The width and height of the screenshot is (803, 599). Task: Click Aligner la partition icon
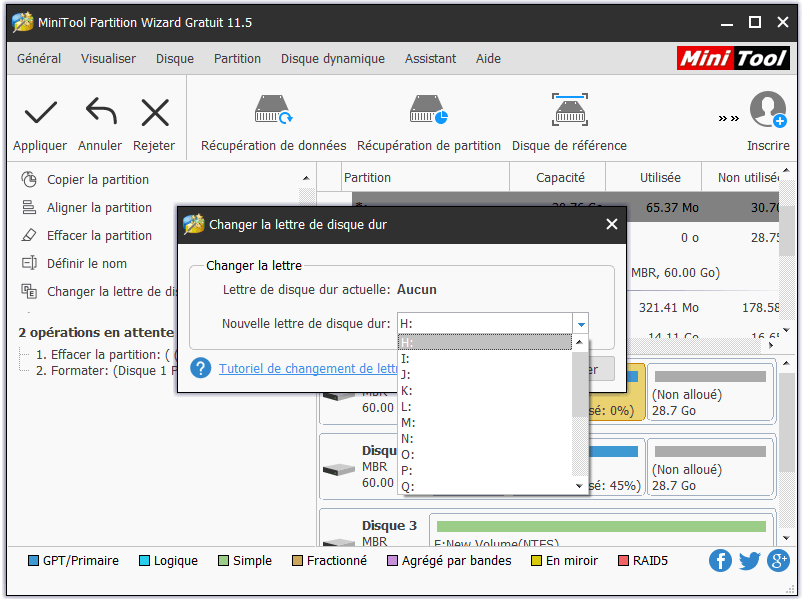tap(29, 207)
